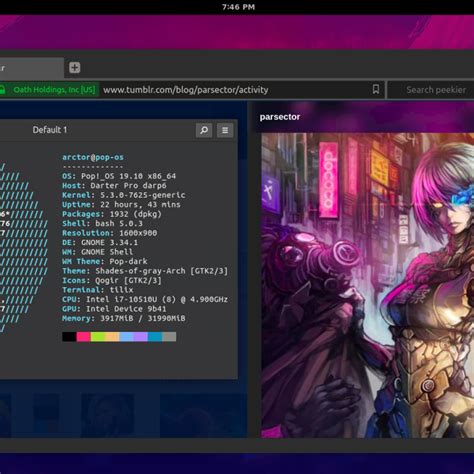The height and width of the screenshot is (474, 474).
Task: Click the purple color block in the palette
Action: (141, 337)
